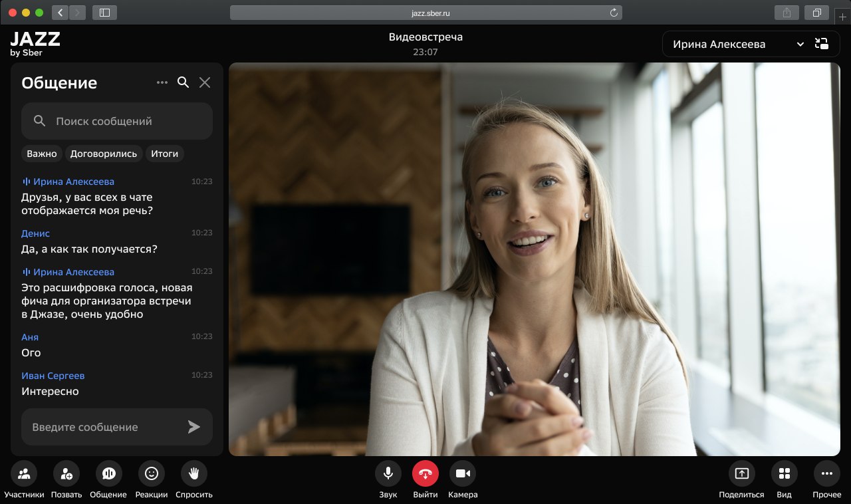The image size is (851, 504).
Task: Open the Участники participants panel
Action: pyautogui.click(x=24, y=474)
